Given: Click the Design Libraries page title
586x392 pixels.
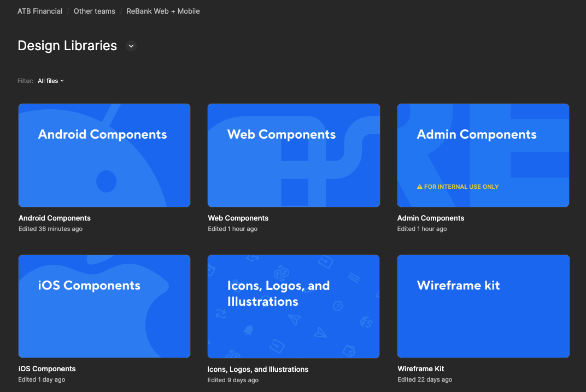Looking at the screenshot, I should coord(67,45).
